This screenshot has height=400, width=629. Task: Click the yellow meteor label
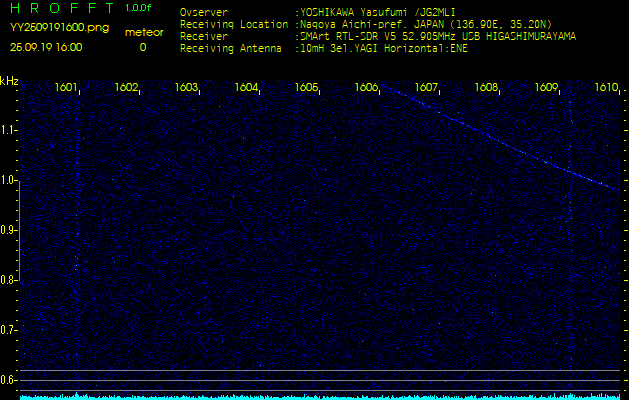pyautogui.click(x=143, y=32)
